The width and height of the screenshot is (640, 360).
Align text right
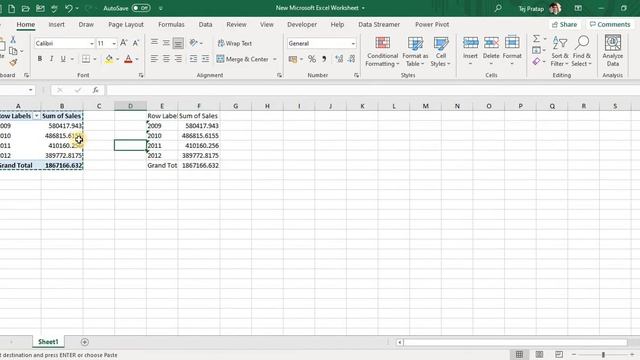(178, 59)
